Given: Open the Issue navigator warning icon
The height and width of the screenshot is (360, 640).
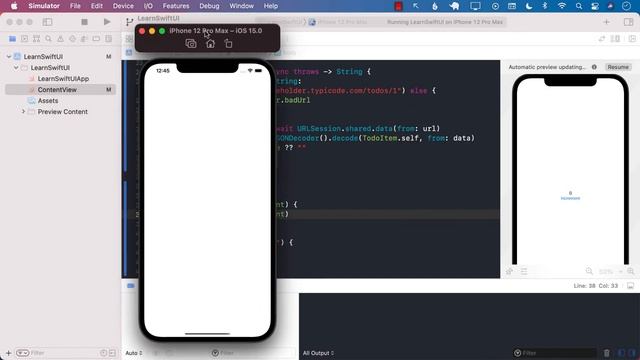Looking at the screenshot, I should point(60,39).
